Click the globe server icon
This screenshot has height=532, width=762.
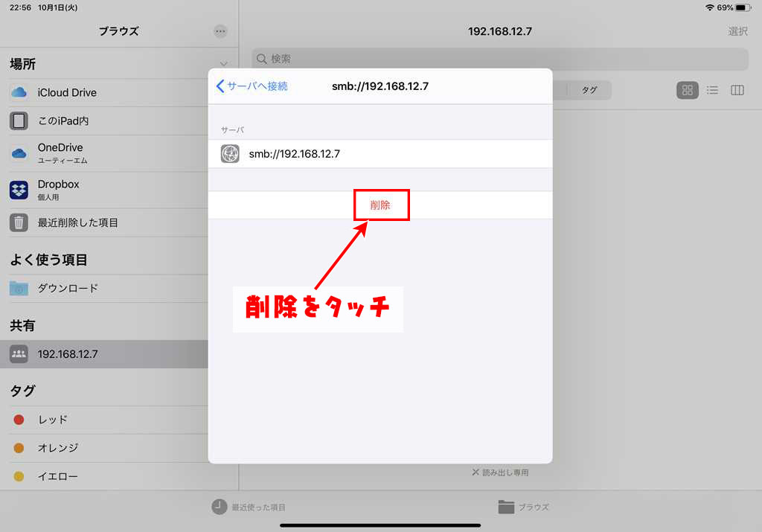point(230,154)
